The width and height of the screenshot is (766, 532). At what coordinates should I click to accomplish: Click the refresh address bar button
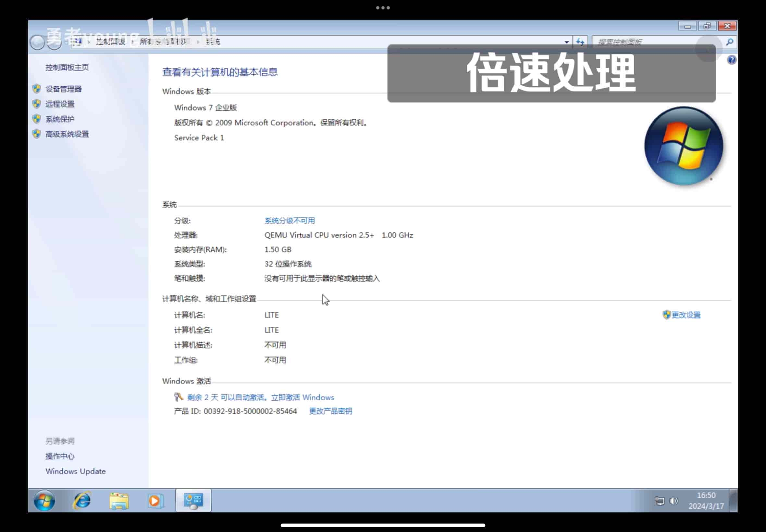point(580,42)
